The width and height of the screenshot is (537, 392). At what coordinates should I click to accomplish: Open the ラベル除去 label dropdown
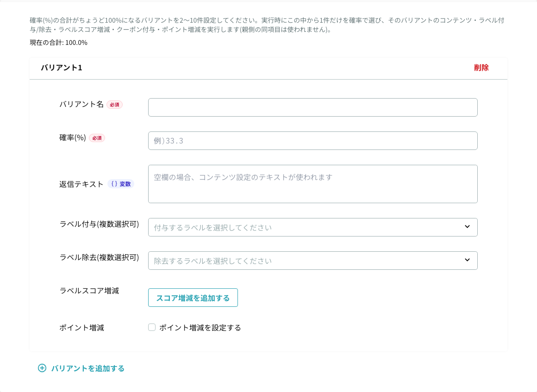click(312, 261)
